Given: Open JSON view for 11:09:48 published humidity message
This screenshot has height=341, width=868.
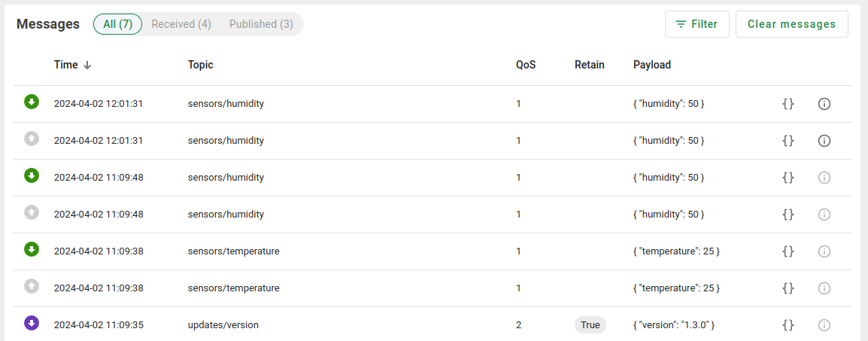Looking at the screenshot, I should [788, 215].
